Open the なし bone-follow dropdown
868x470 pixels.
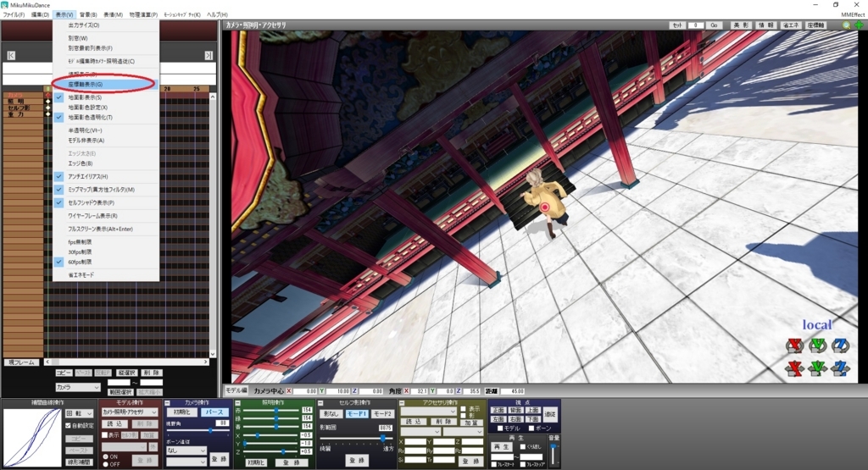pyautogui.click(x=186, y=450)
